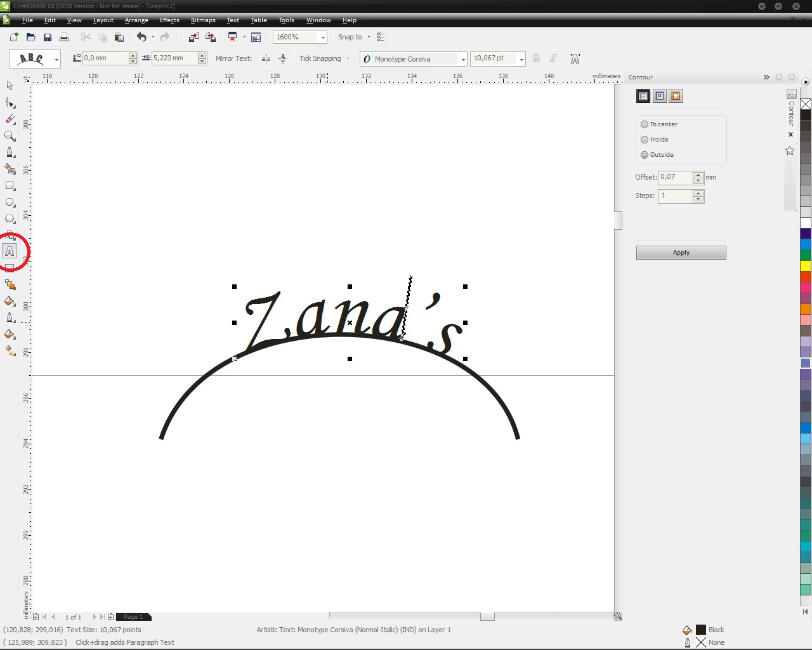Select the Shape tool
The height and width of the screenshot is (650, 812).
10,103
